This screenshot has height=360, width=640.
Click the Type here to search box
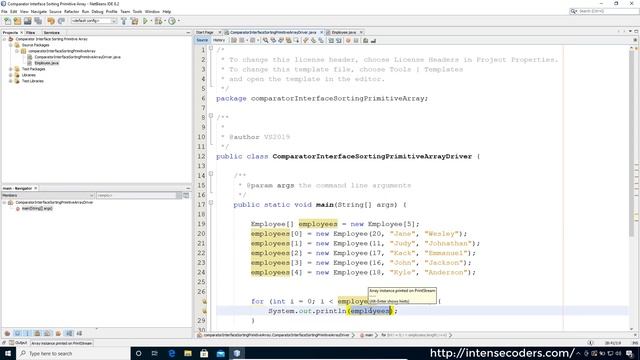pos(73,353)
